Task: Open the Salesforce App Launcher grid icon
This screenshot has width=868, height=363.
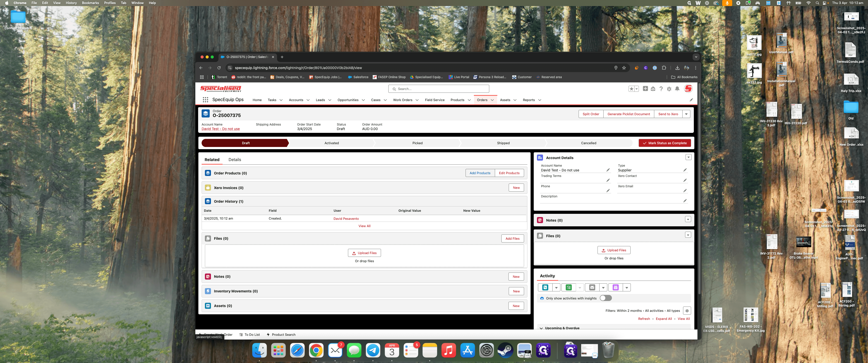Action: pos(205,100)
